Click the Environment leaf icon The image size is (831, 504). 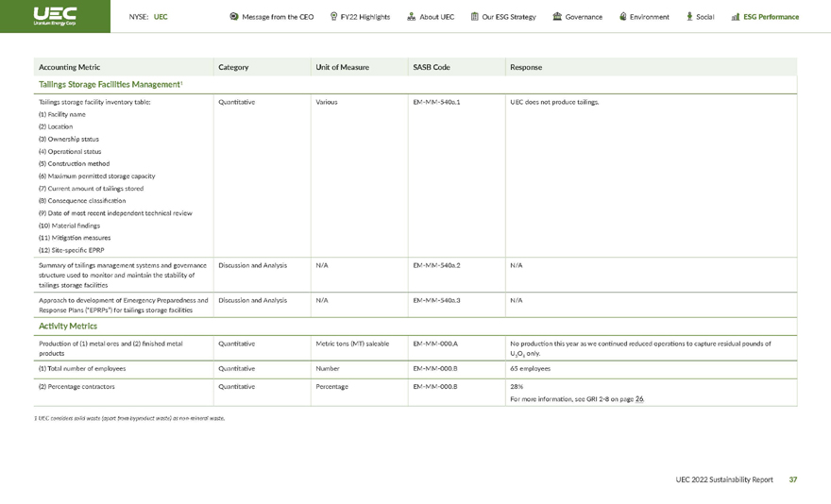point(622,17)
